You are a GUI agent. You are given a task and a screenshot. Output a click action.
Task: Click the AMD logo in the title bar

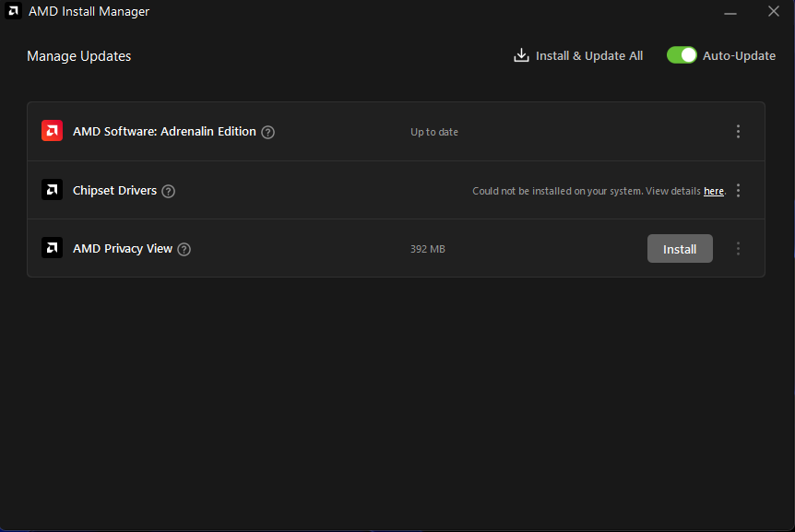pyautogui.click(x=13, y=11)
